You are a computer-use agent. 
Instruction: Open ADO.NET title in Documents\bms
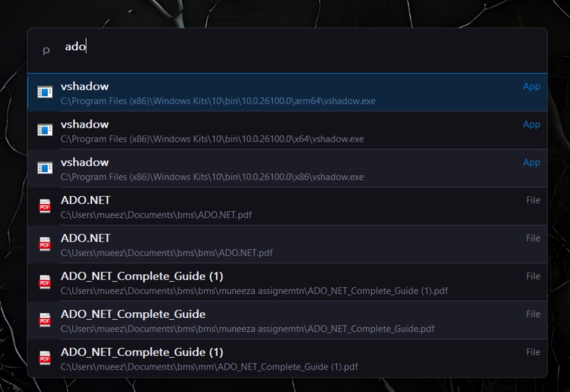85,200
